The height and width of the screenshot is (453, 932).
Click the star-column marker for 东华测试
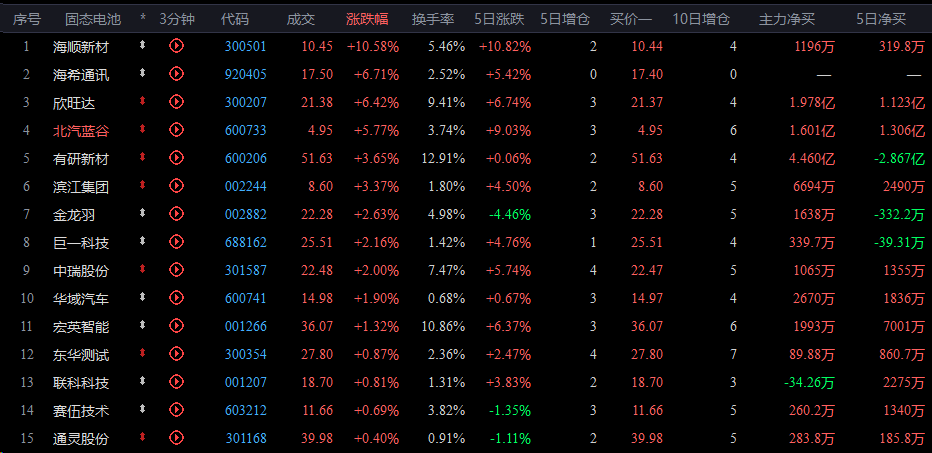142,353
